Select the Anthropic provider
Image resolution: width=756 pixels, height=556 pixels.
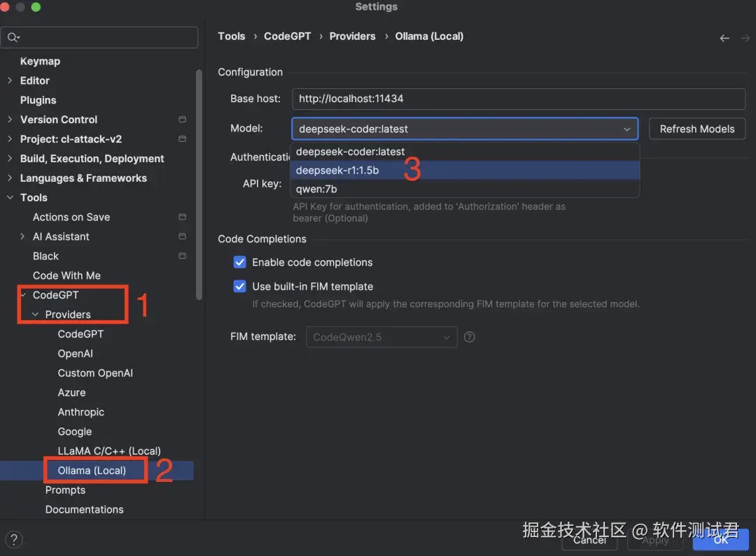point(81,412)
